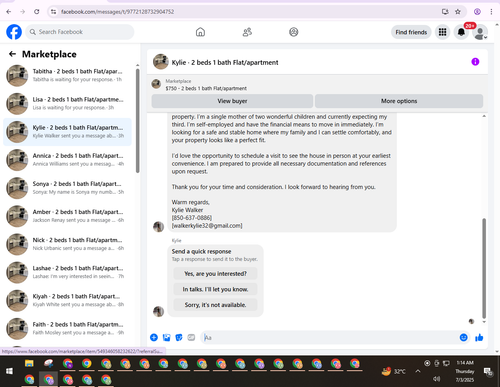Screen dimensions: 500x387
Task: Open the Windows notification center icon
Action: click(x=489, y=371)
